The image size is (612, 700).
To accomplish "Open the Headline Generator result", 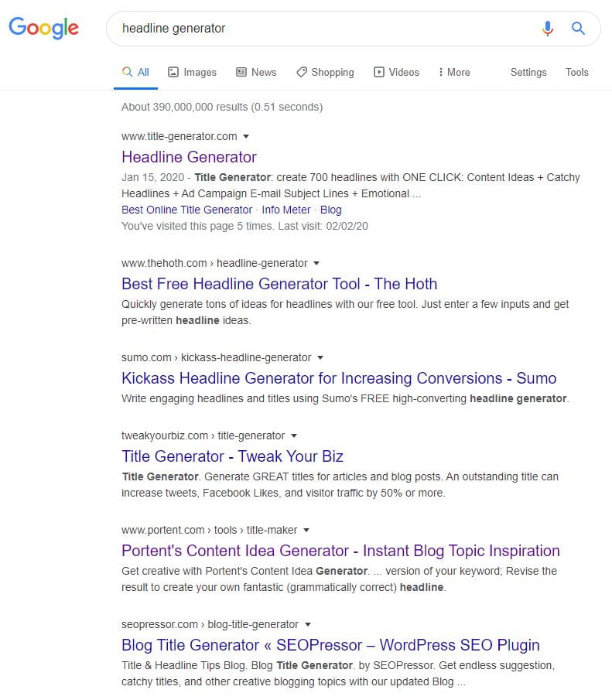I will click(x=189, y=157).
